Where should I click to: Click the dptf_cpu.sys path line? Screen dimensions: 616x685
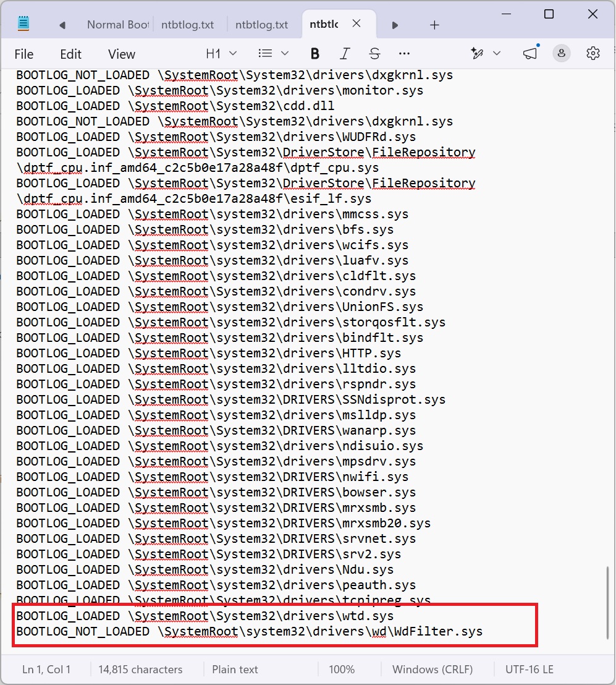197,168
